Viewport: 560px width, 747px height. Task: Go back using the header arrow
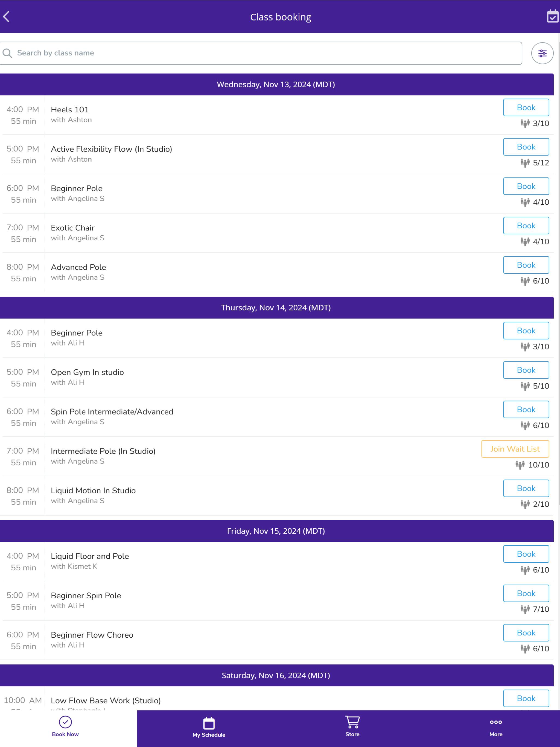[x=6, y=17]
